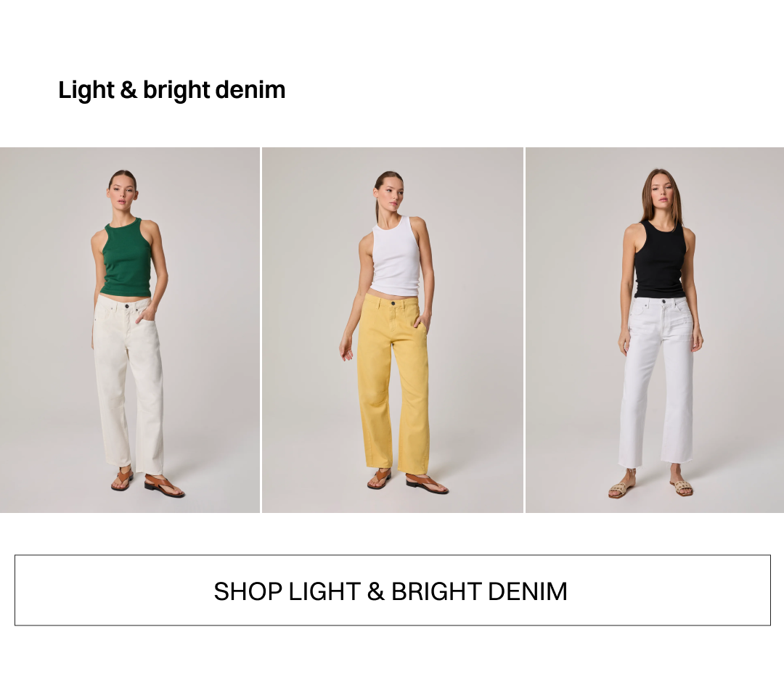Select the yellow wide-leg pants
784x698 pixels.
click(x=393, y=383)
